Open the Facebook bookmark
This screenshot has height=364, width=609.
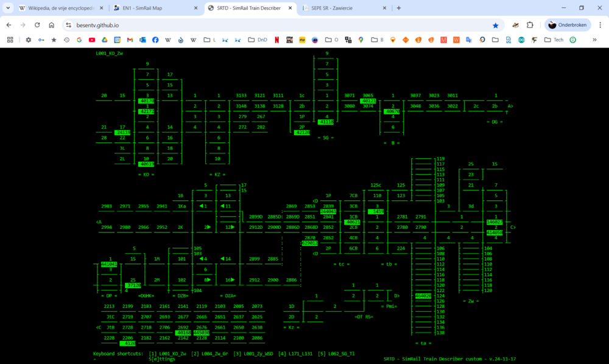point(155,40)
